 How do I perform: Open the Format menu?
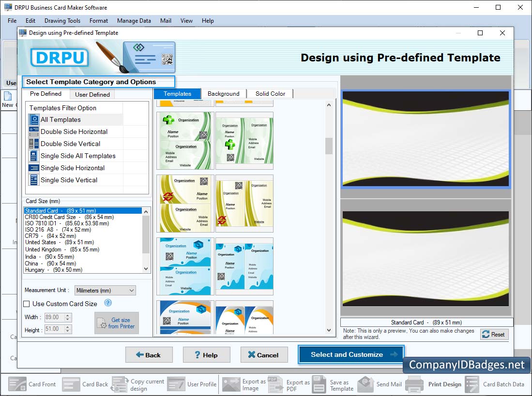coord(99,21)
